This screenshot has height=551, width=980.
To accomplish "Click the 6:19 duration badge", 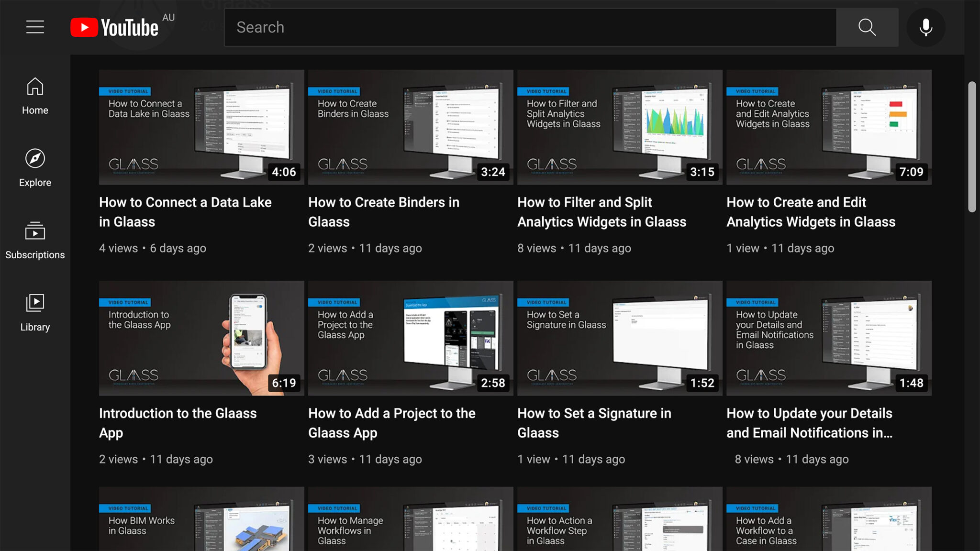I will click(x=284, y=383).
